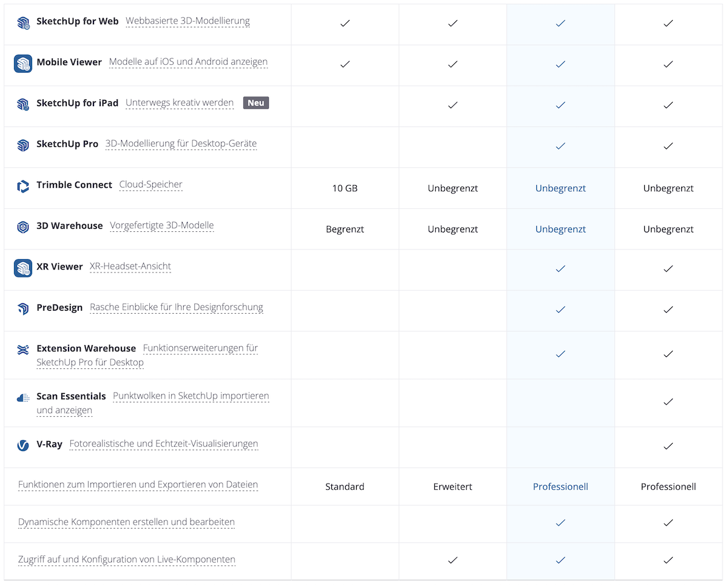This screenshot has width=728, height=585.
Task: Click the 'PreDesign' product name
Action: (59, 307)
